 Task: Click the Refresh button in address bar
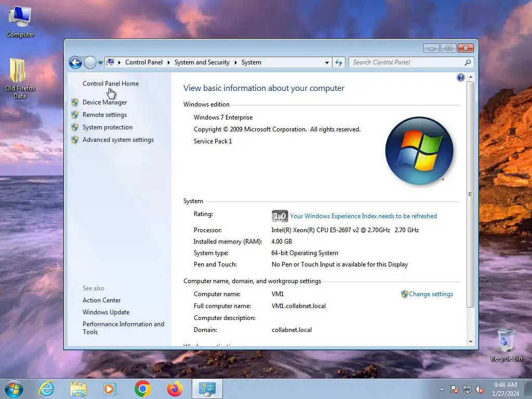point(339,62)
